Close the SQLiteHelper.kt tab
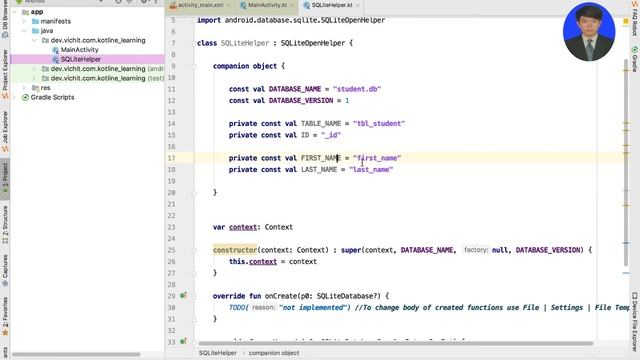This screenshot has width=640, height=360. [x=358, y=5]
